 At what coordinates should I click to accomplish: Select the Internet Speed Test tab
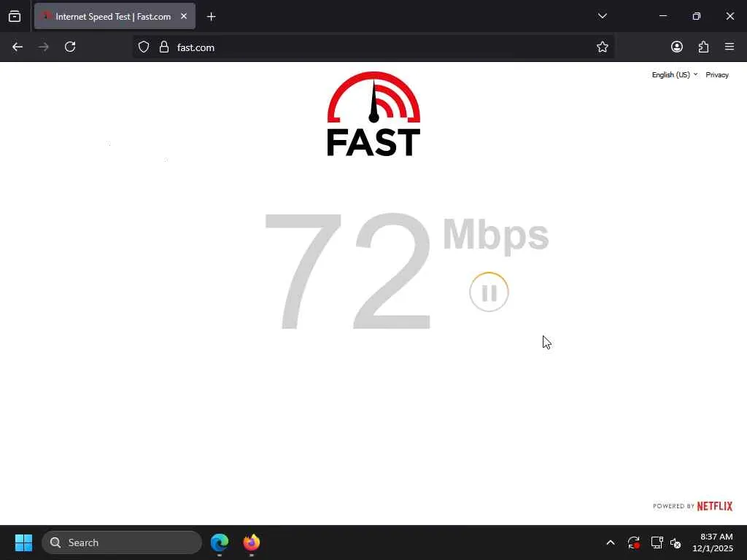pos(115,16)
